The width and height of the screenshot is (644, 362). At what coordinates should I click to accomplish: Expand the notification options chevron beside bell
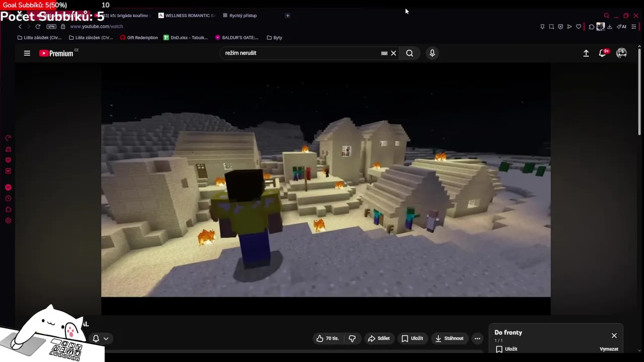[106, 338]
